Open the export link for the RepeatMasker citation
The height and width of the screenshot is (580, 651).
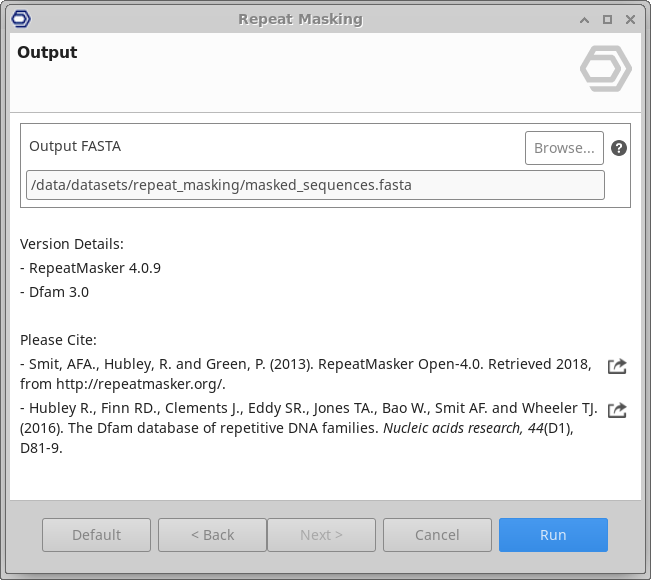tap(617, 366)
